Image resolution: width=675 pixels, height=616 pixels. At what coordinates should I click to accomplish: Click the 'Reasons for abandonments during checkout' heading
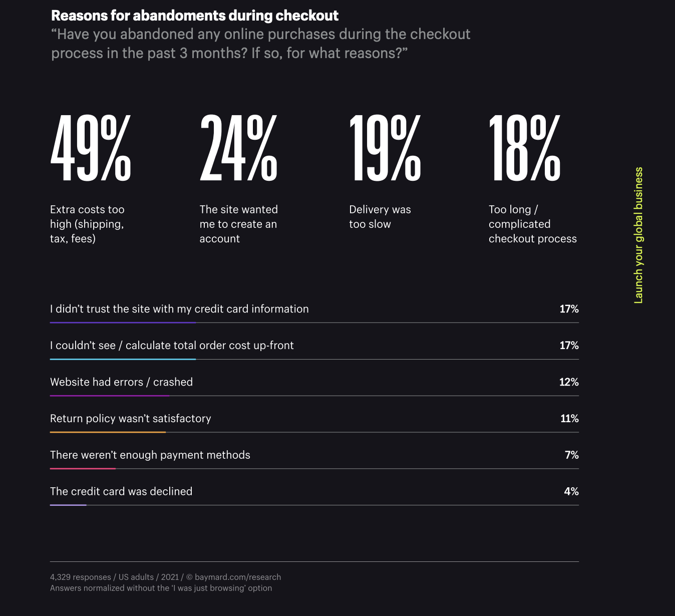point(195,16)
